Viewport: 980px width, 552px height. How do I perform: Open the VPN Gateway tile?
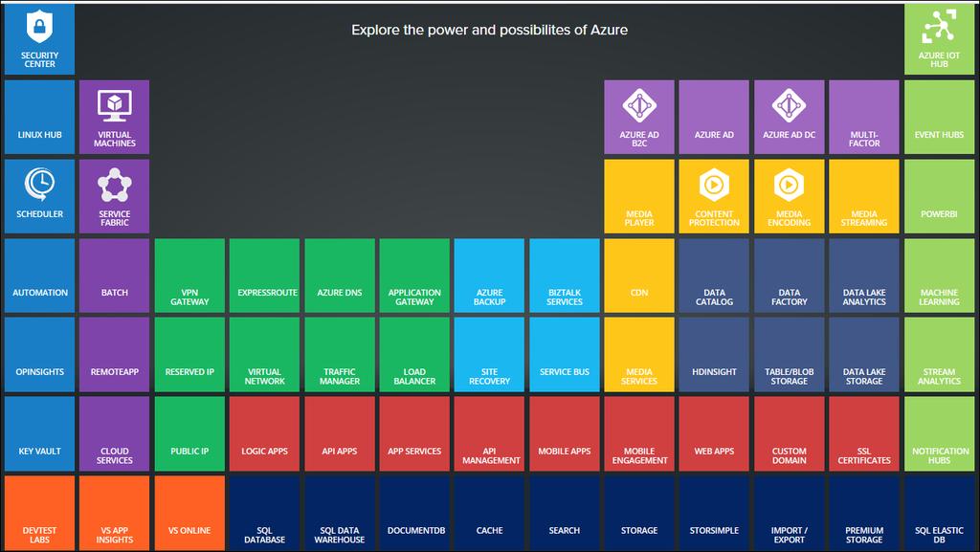[x=189, y=276]
